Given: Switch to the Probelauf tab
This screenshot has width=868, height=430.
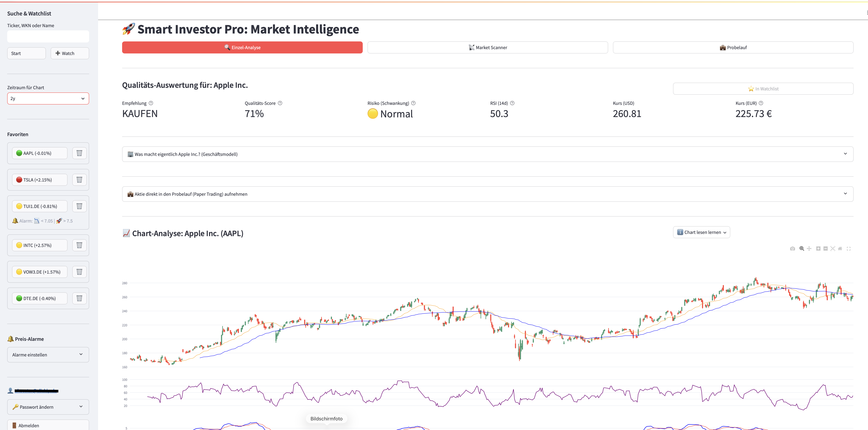Looking at the screenshot, I should [733, 48].
